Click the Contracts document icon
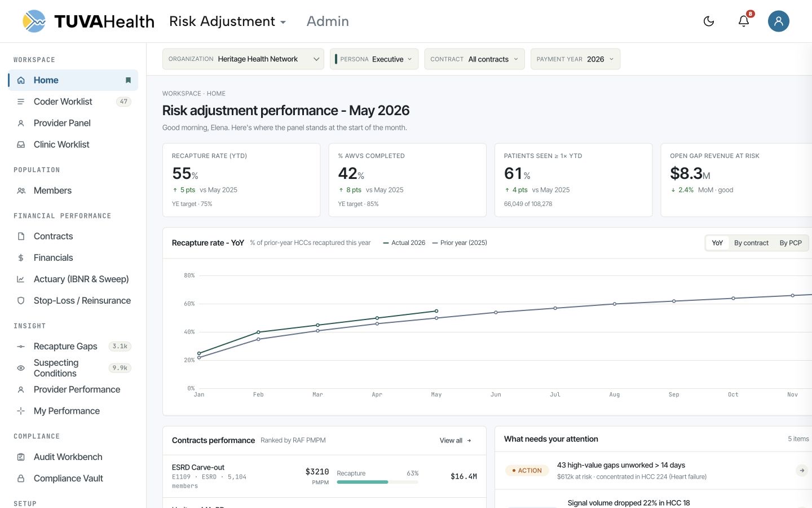 pyautogui.click(x=21, y=237)
